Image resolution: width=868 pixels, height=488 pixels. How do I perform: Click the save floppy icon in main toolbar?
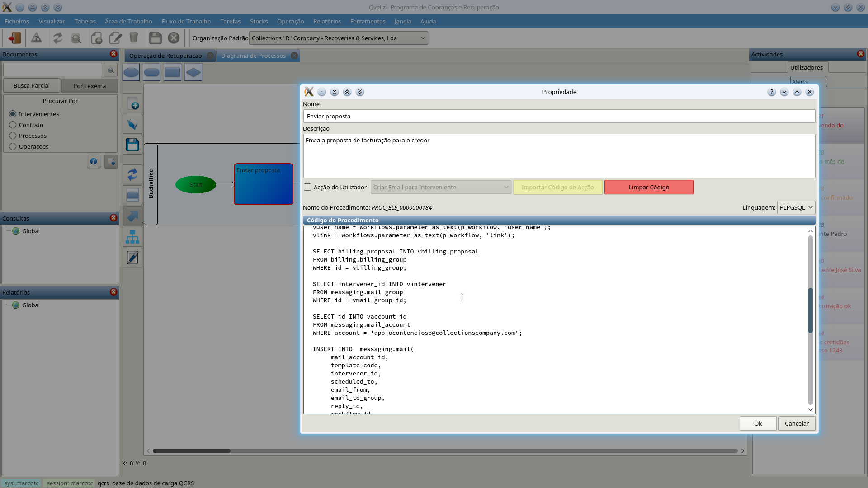155,38
